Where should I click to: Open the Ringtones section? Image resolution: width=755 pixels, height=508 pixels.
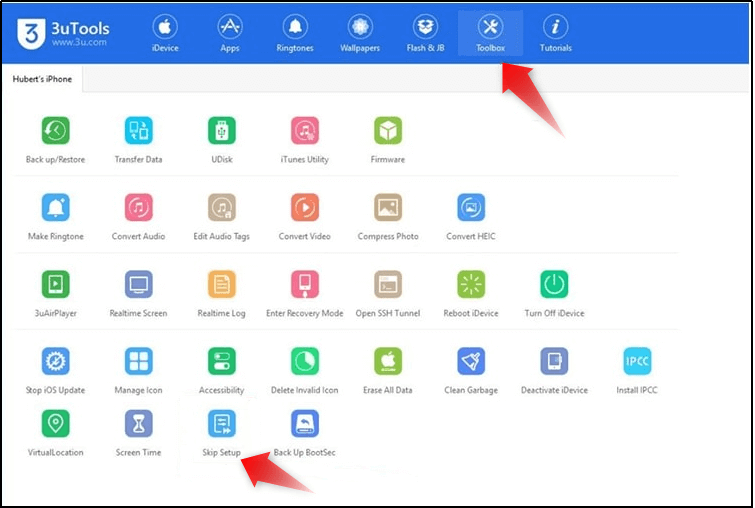point(295,33)
